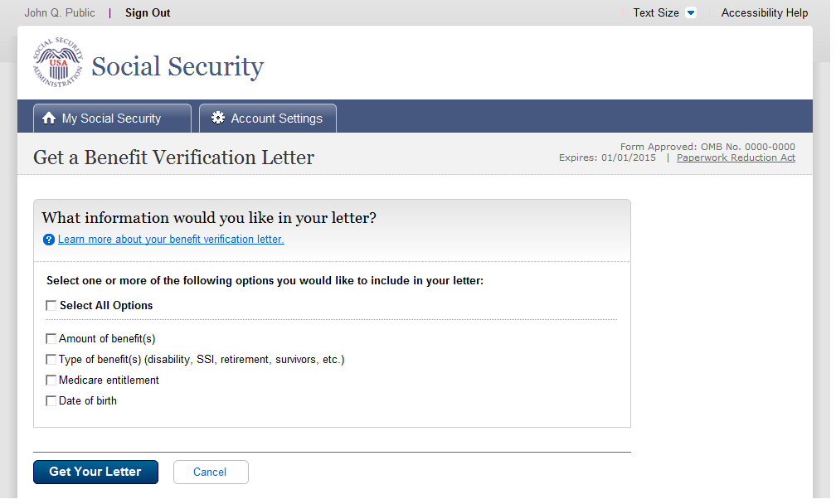
Task: Open the My Social Security tab
Action: pyautogui.click(x=112, y=119)
